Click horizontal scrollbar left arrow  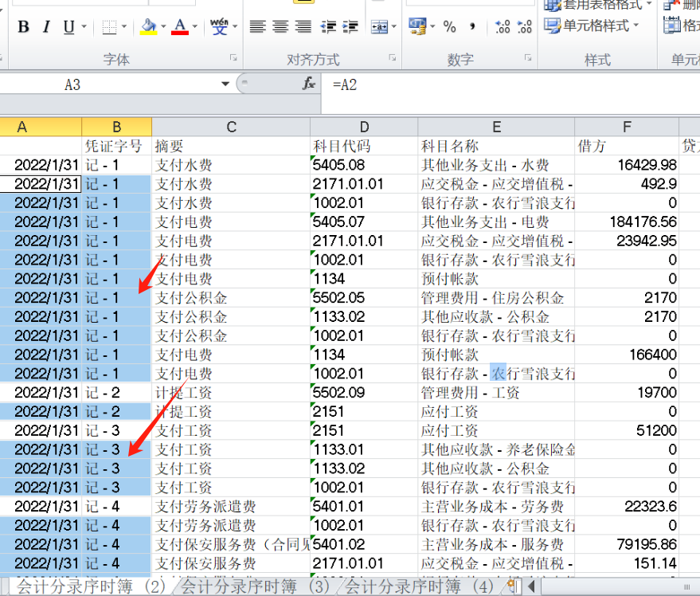(x=531, y=586)
